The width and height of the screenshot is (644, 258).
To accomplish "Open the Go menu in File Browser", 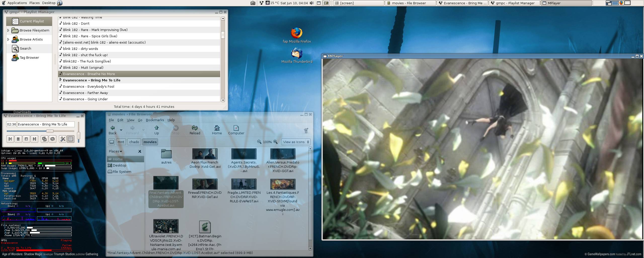I will [x=140, y=120].
